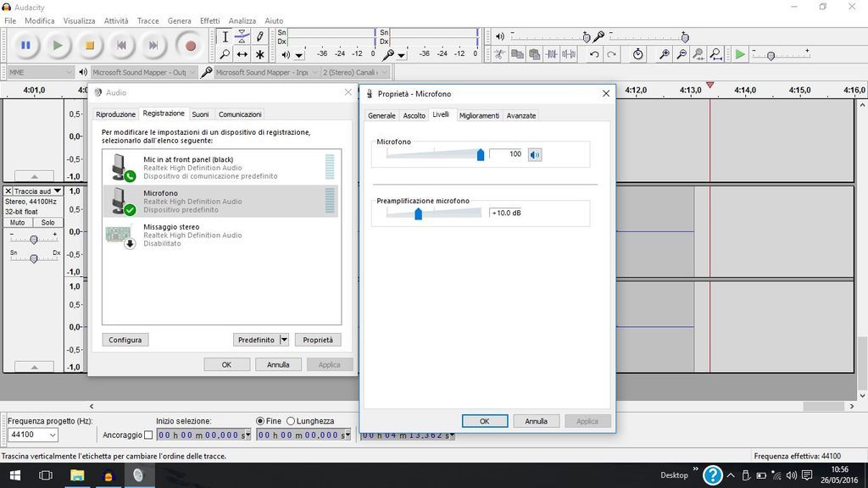Expand the Predefinito button dropdown arrow
The image size is (868, 488).
pos(284,340)
